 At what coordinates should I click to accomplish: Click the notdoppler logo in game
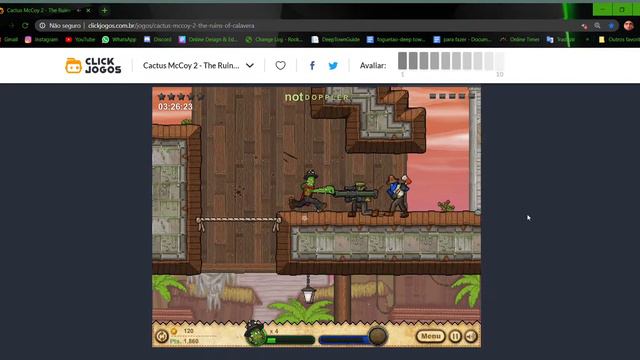317,97
